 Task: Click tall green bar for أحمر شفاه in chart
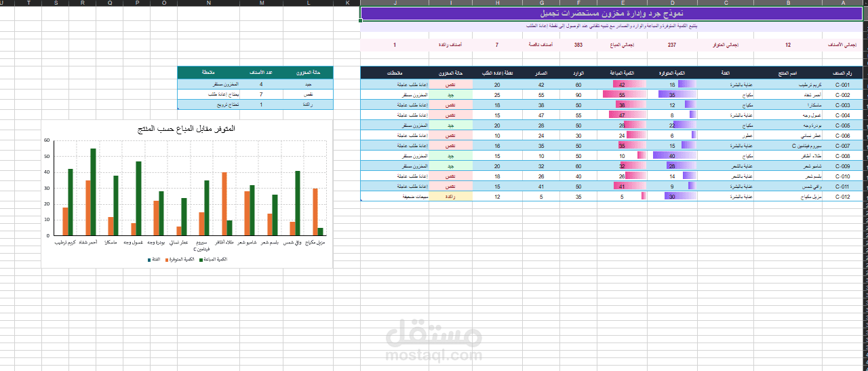pos(93,192)
